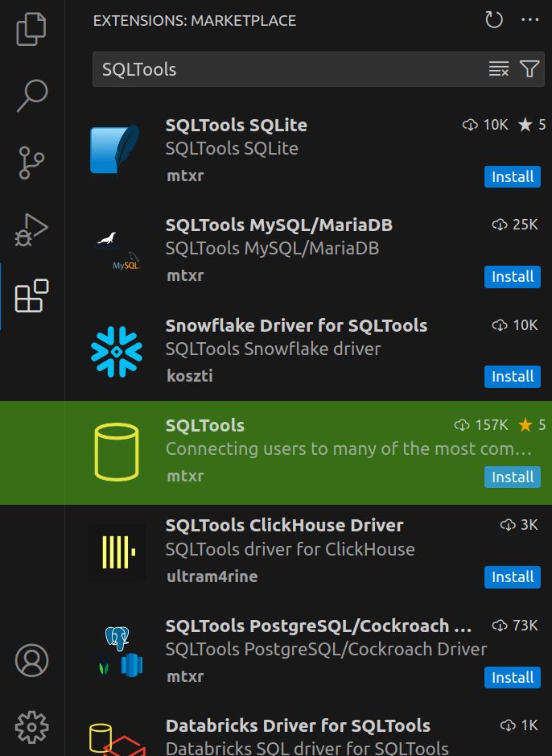Image resolution: width=552 pixels, height=756 pixels.
Task: Select the SQLTools extension title
Action: coord(205,426)
